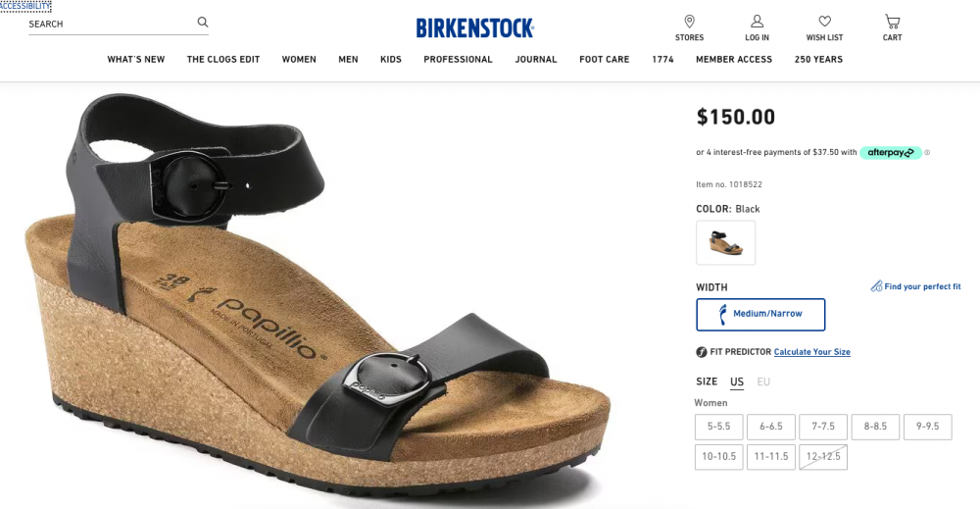Open the Wish List heart icon
The width and height of the screenshot is (980, 509).
(x=825, y=22)
